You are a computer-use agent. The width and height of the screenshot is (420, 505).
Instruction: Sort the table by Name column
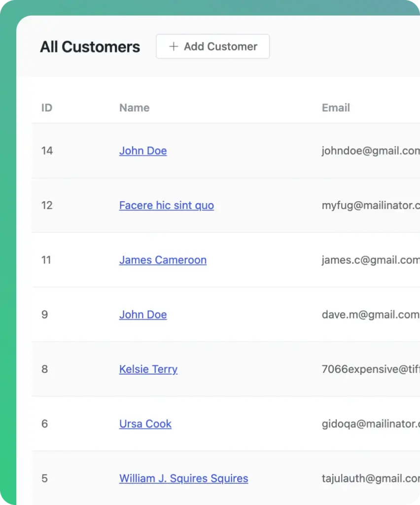134,108
